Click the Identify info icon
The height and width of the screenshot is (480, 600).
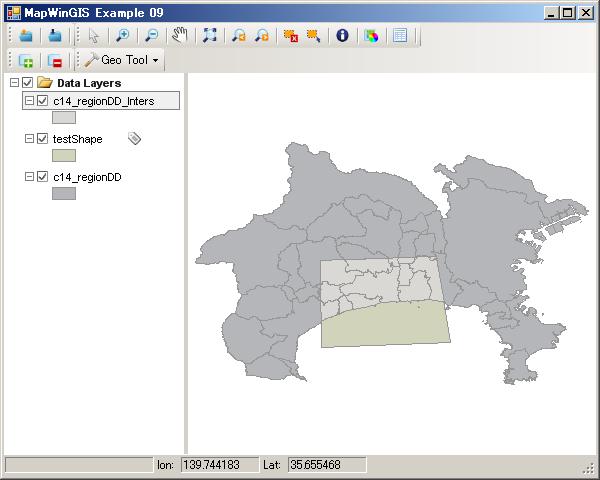click(342, 35)
